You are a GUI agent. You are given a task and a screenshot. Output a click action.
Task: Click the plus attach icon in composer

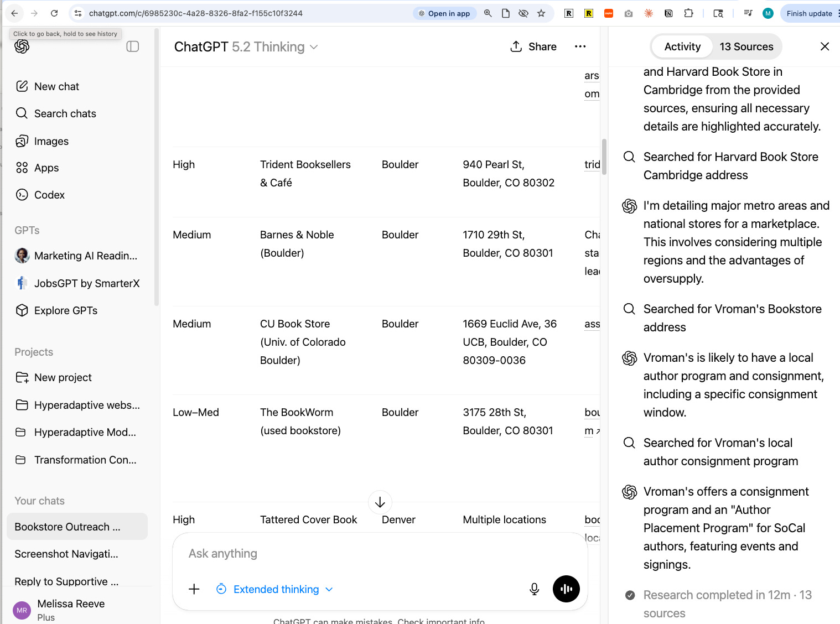point(194,589)
